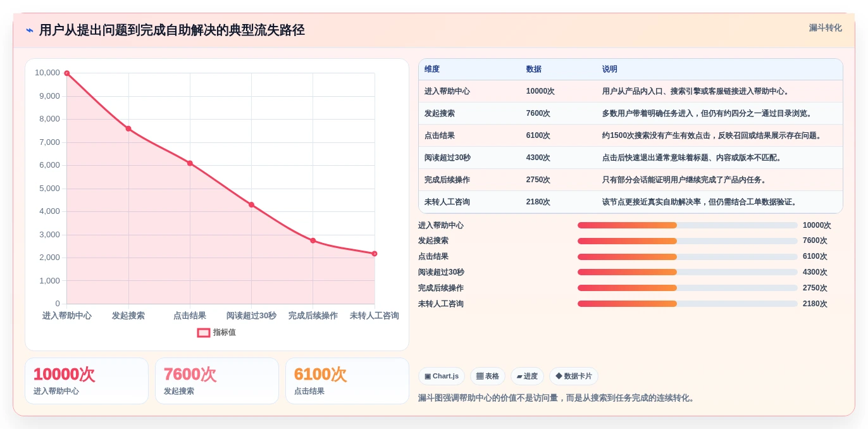Click the y-axis label 5,000
This screenshot has height=429, width=868.
click(x=49, y=189)
